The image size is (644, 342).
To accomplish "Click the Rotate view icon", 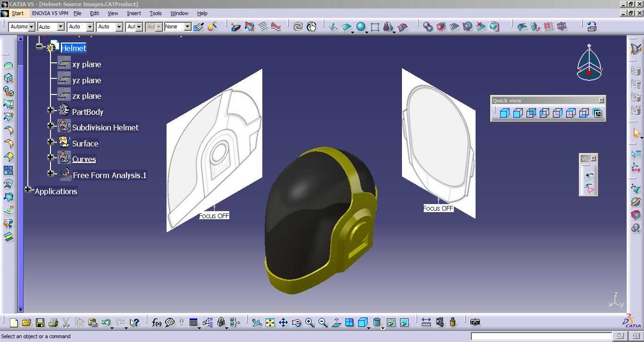I will (297, 323).
